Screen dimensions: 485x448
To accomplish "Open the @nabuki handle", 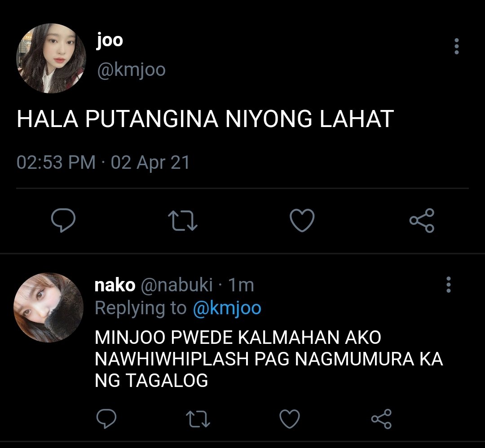I will click(176, 285).
